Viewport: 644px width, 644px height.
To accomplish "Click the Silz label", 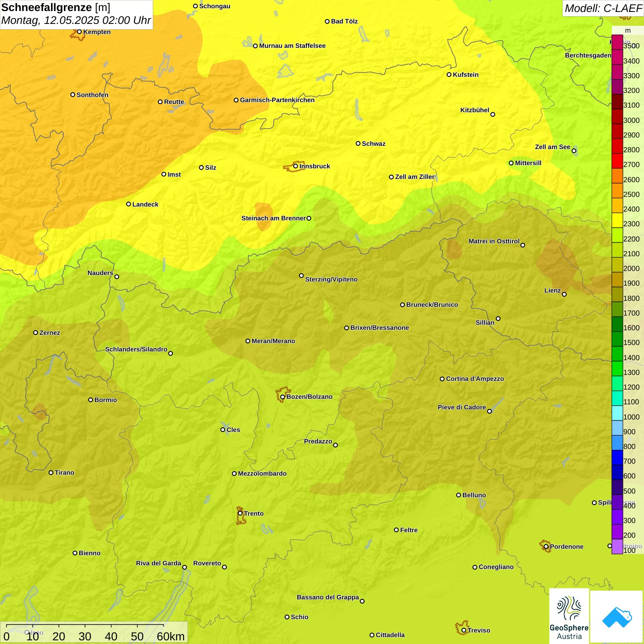I will click(210, 167).
